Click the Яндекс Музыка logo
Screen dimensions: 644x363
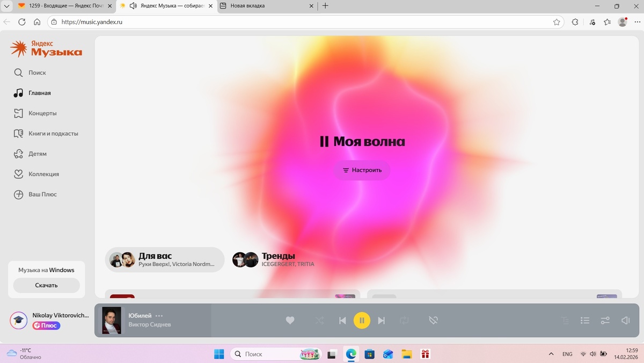pos(46,48)
